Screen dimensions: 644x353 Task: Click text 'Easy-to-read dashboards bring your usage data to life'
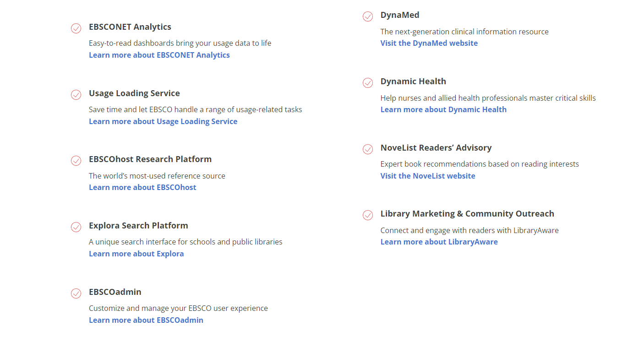coord(180,43)
